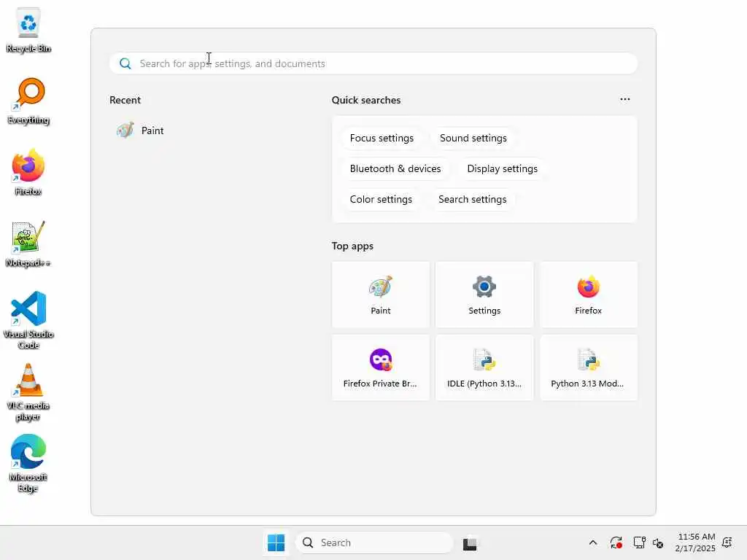Select the Notepad++ desktop shortcut
Image resolution: width=747 pixels, height=560 pixels.
pos(28,244)
